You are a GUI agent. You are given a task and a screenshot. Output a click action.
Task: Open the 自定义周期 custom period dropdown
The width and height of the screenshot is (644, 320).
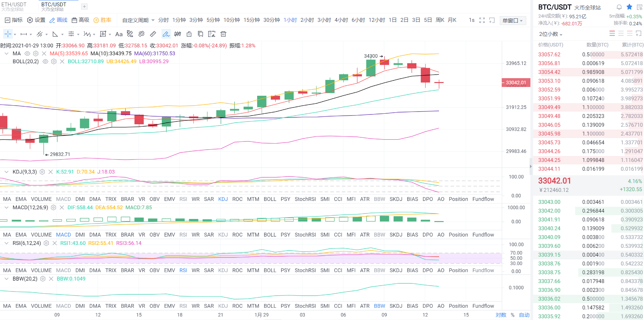pyautogui.click(x=136, y=20)
